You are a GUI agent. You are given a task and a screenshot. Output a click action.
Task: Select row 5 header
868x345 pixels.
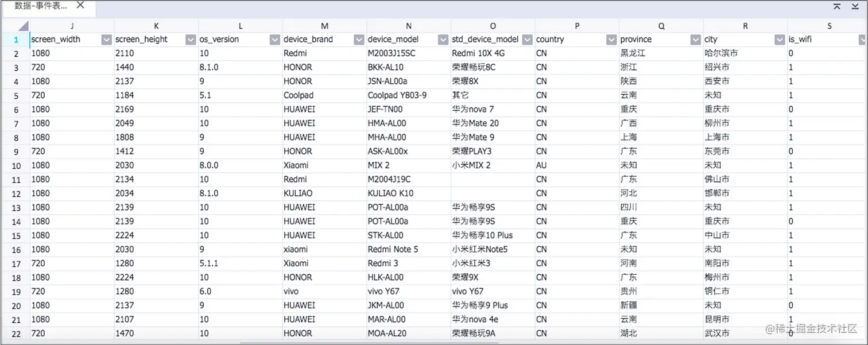pos(15,95)
